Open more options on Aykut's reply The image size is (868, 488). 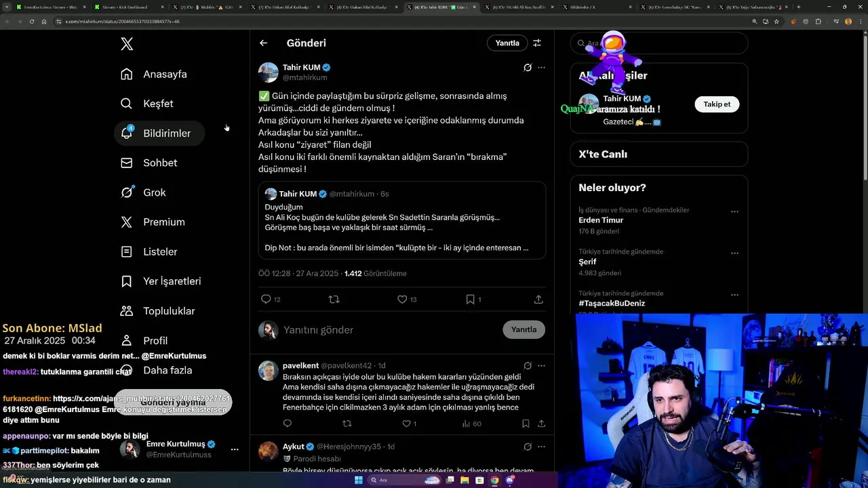coord(541,447)
